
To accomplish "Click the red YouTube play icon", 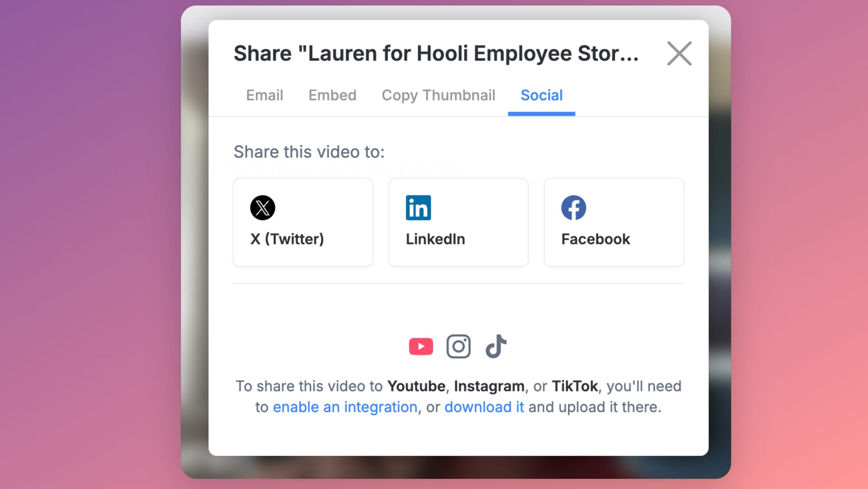I will 421,346.
